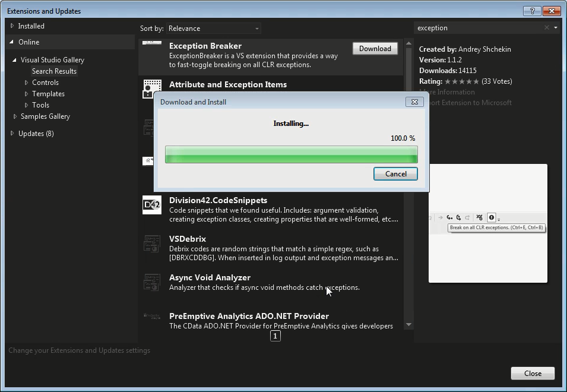
Task: Open Extensions and Updates settings link
Action: point(79,350)
